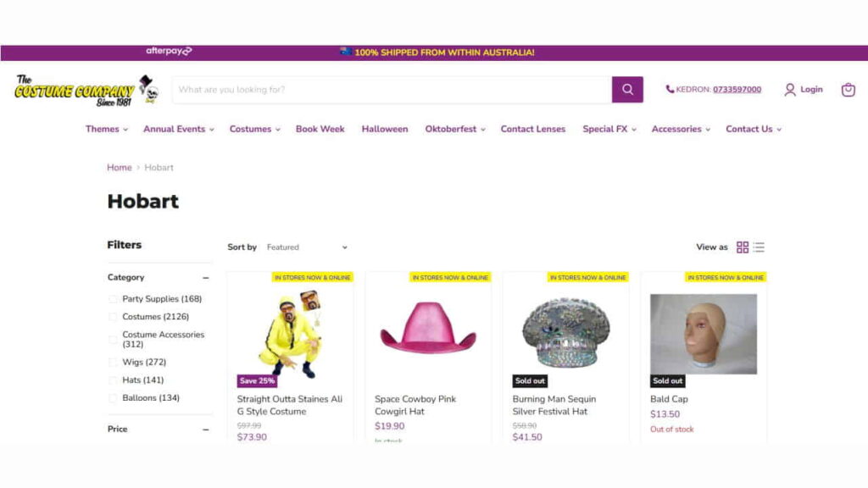Switch to grid view icon

743,247
